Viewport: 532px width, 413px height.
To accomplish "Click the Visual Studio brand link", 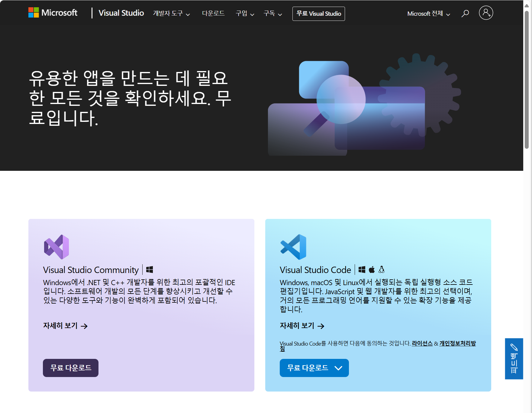I will [121, 13].
